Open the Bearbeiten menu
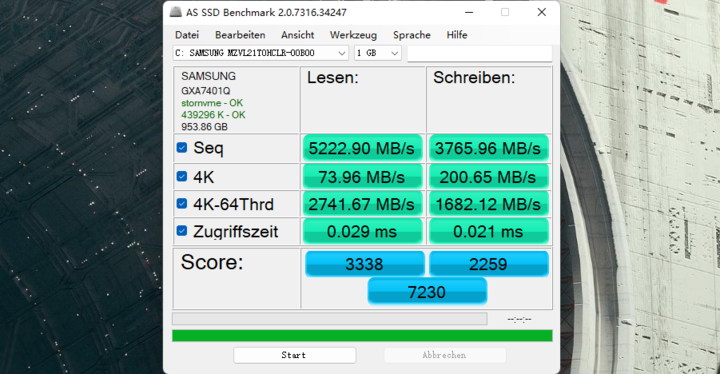720x374 pixels. coord(240,35)
